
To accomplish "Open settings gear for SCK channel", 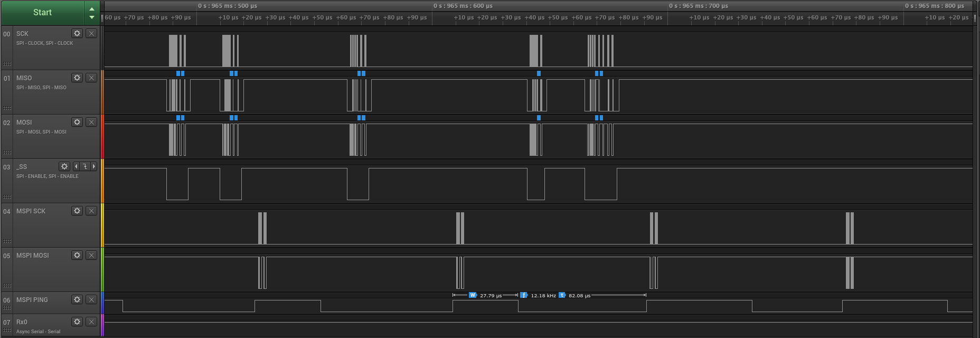I will pyautogui.click(x=77, y=33).
